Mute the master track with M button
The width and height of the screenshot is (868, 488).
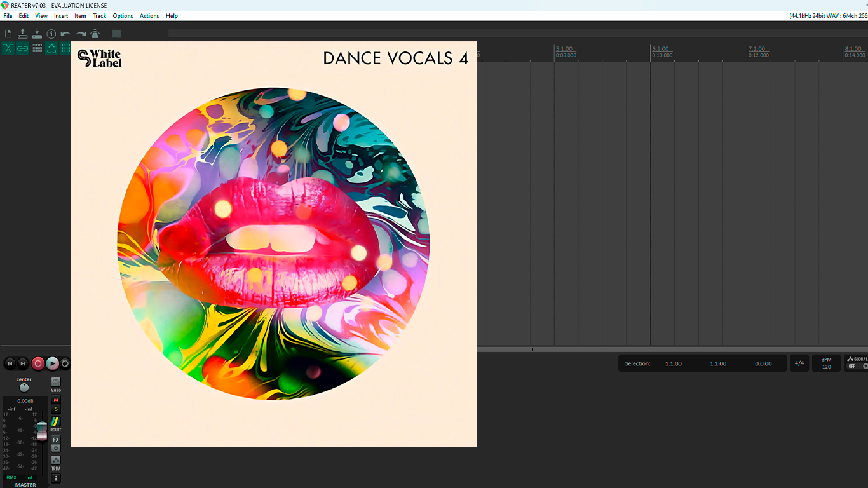[56, 400]
